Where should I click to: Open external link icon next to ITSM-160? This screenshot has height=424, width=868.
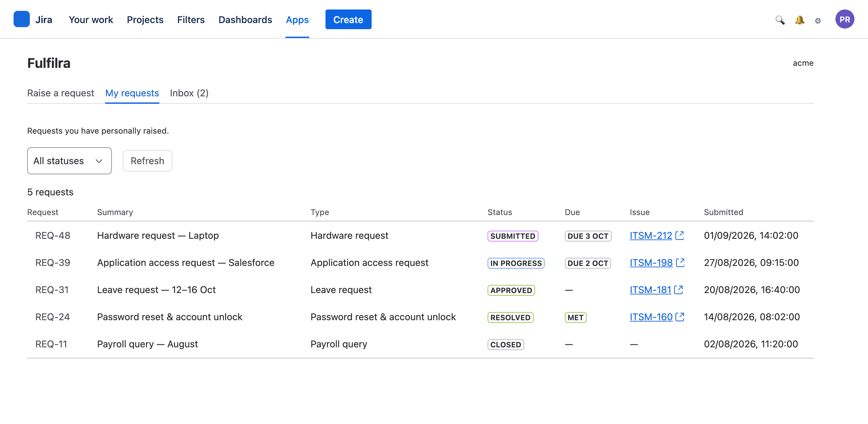[x=680, y=317]
